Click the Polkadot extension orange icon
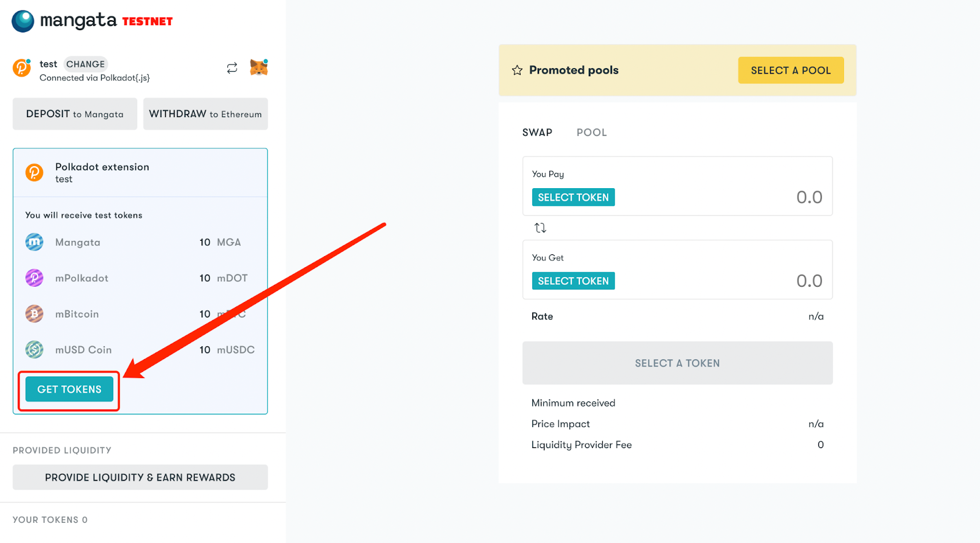This screenshot has width=980, height=543. [x=34, y=172]
